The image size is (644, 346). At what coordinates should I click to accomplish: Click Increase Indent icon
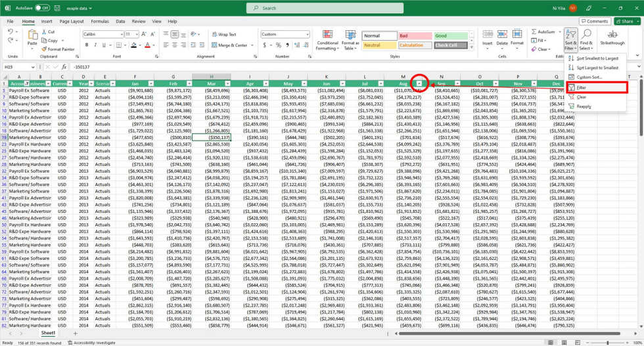202,45
